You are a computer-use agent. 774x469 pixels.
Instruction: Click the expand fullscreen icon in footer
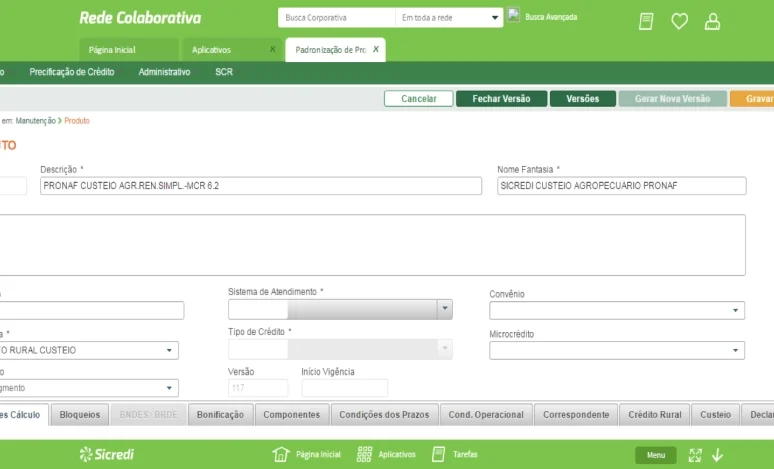tap(695, 455)
